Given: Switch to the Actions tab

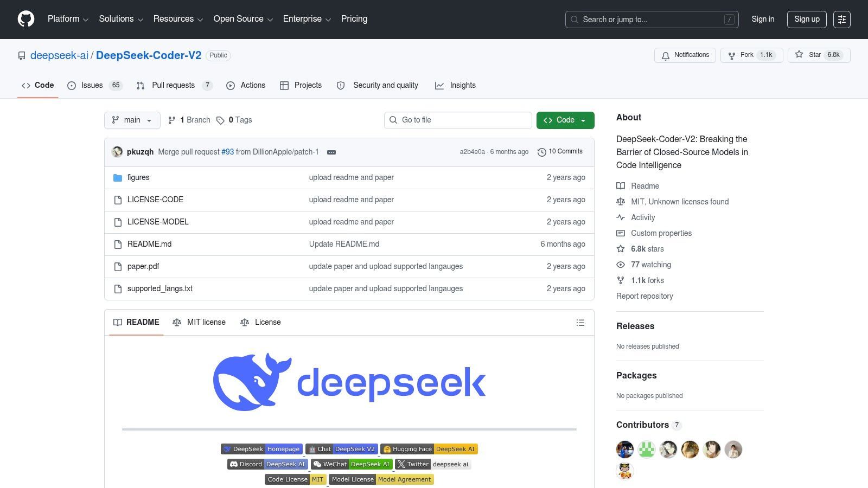Looking at the screenshot, I should [246, 86].
